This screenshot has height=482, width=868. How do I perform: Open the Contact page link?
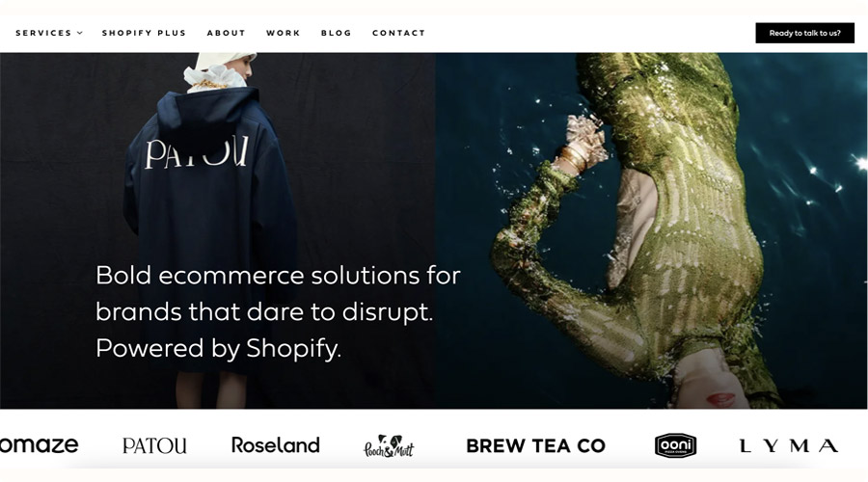[398, 33]
